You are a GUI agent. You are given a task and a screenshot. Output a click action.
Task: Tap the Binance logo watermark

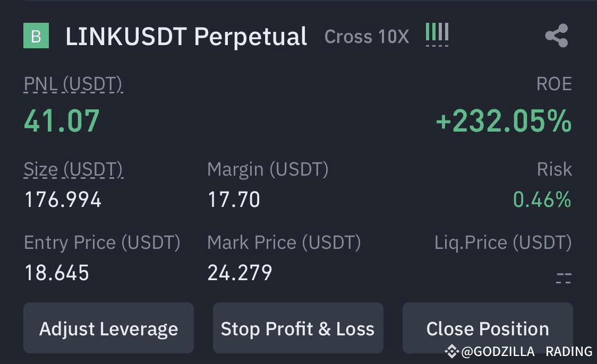click(451, 351)
